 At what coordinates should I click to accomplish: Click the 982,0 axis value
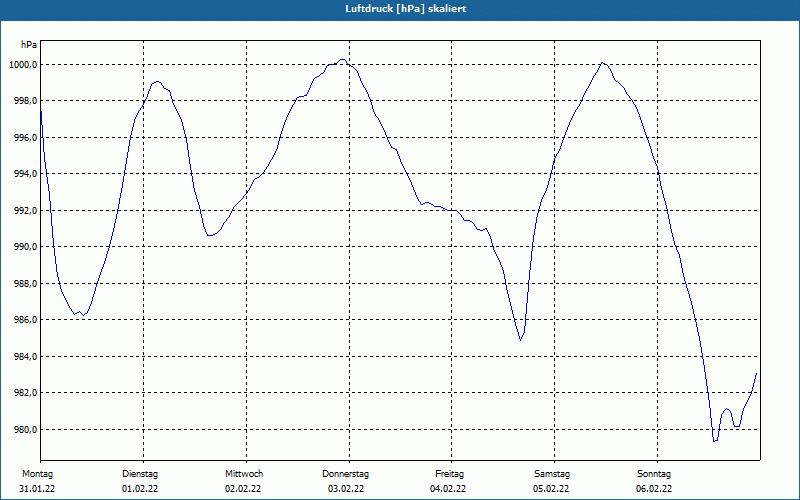click(27, 393)
